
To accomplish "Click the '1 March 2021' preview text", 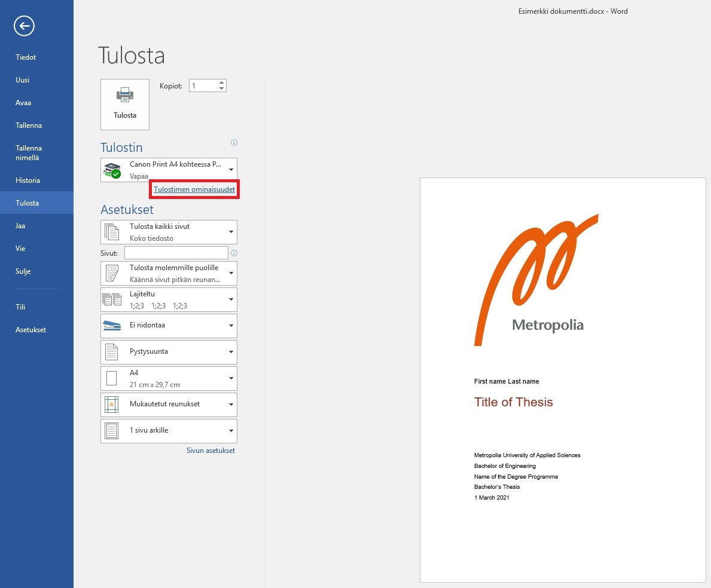I will pos(492,497).
